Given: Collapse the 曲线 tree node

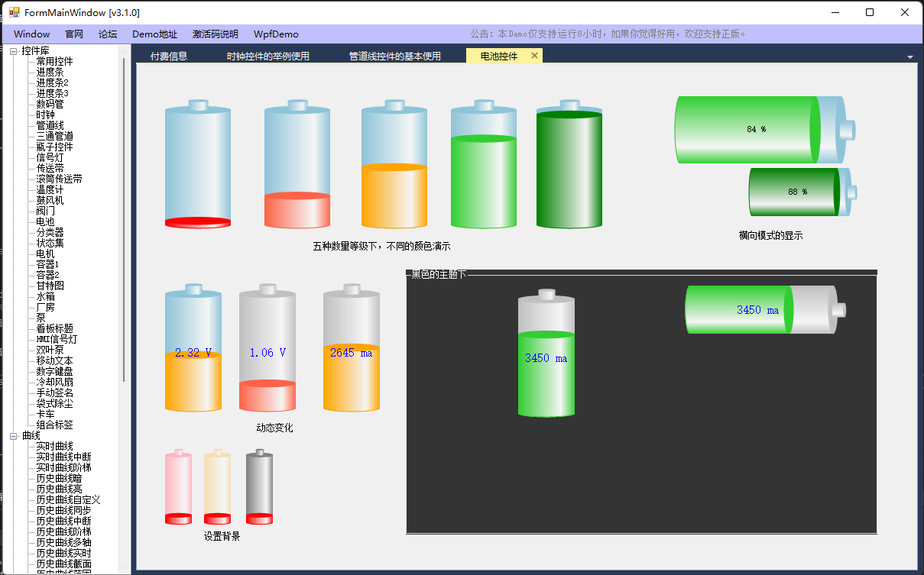Looking at the screenshot, I should click(14, 436).
